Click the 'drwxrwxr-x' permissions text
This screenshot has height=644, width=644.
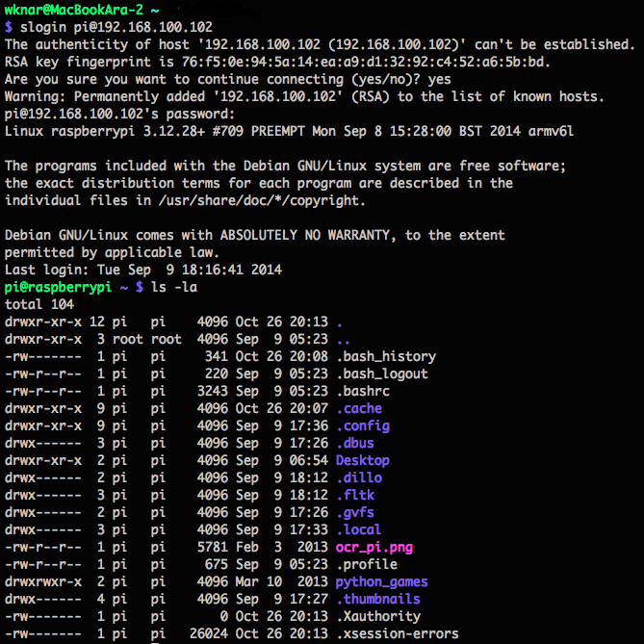(43, 582)
